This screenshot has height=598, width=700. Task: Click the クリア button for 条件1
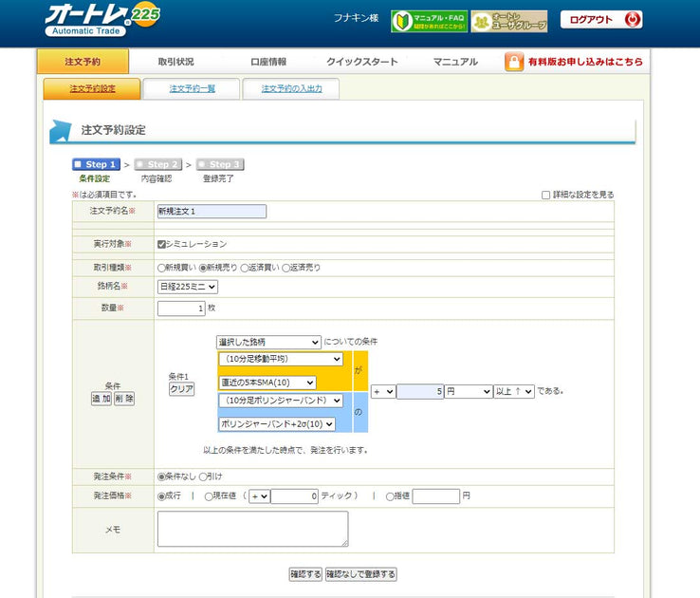tap(181, 389)
